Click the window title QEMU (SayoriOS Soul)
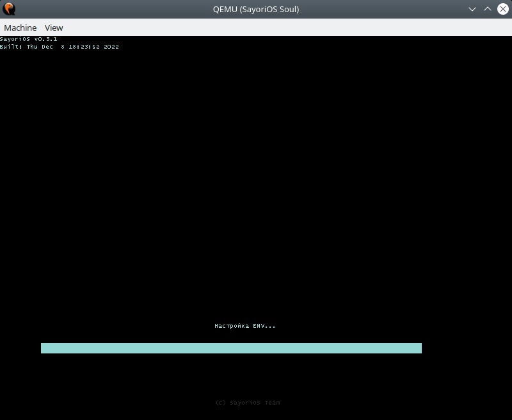This screenshot has height=420, width=512. coord(255,9)
